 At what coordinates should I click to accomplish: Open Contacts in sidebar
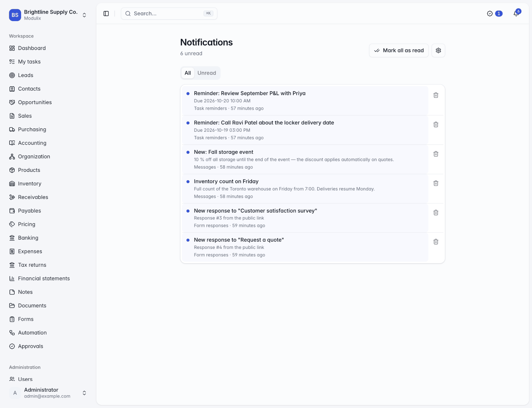[48, 89]
